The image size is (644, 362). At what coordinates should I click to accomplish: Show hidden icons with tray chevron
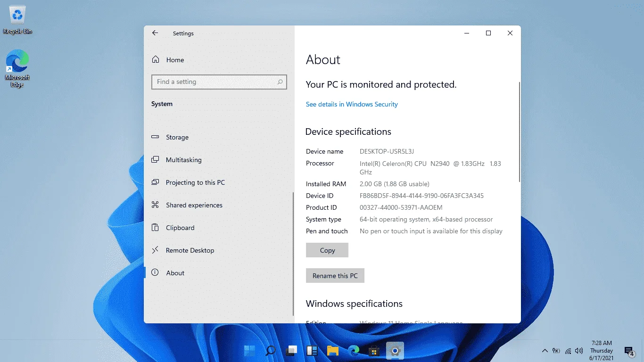(545, 351)
